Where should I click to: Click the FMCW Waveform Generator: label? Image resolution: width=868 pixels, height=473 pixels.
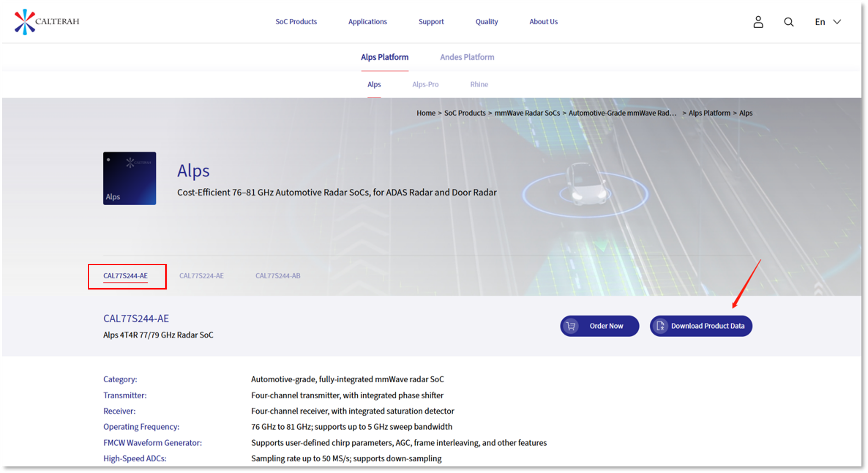click(x=152, y=443)
